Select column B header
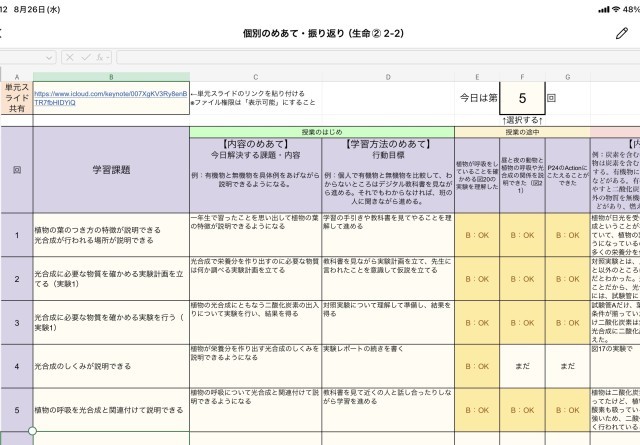 pyautogui.click(x=111, y=77)
